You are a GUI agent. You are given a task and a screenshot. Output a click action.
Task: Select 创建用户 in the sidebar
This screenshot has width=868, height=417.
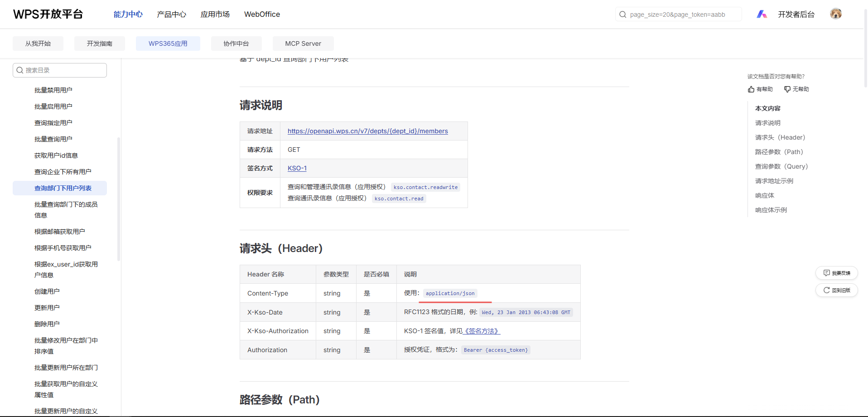click(x=47, y=291)
